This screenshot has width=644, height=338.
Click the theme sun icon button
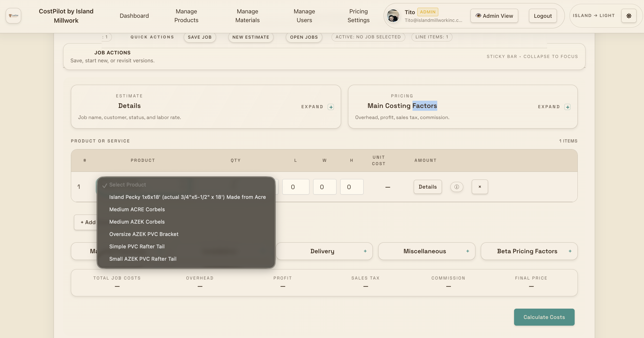[629, 16]
